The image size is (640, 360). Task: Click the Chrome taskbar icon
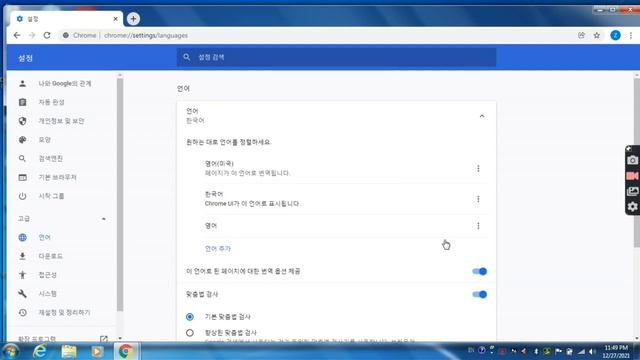pos(126,351)
